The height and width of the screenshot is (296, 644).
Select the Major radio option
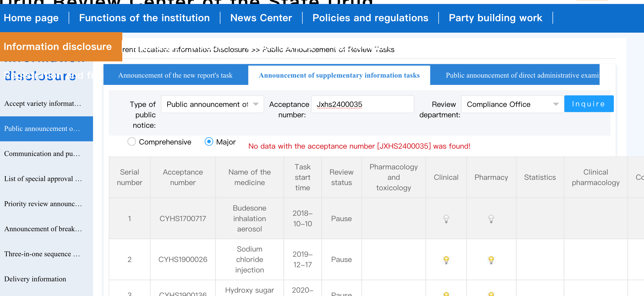[x=209, y=142]
